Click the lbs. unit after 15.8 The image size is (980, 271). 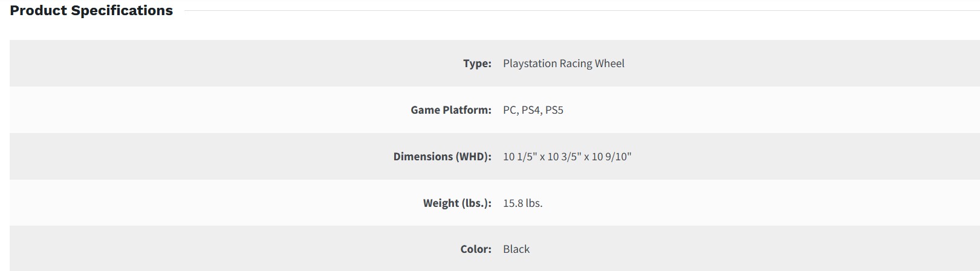coord(534,203)
